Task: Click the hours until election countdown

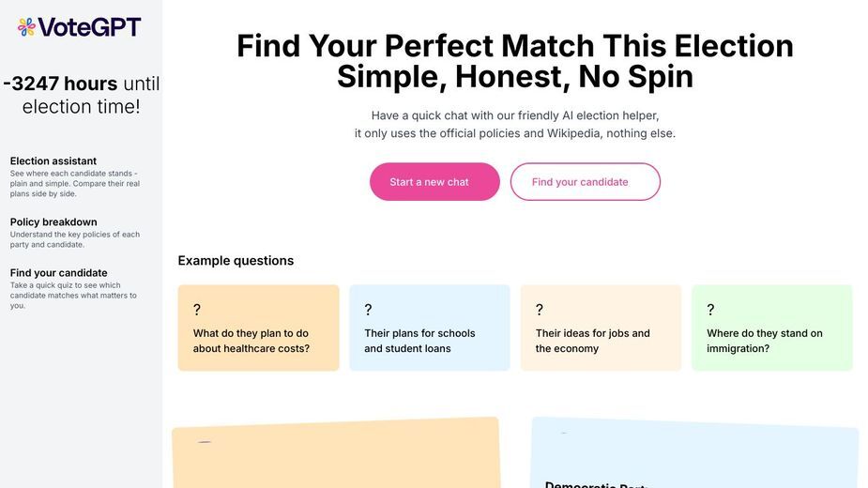Action: pyautogui.click(x=82, y=95)
